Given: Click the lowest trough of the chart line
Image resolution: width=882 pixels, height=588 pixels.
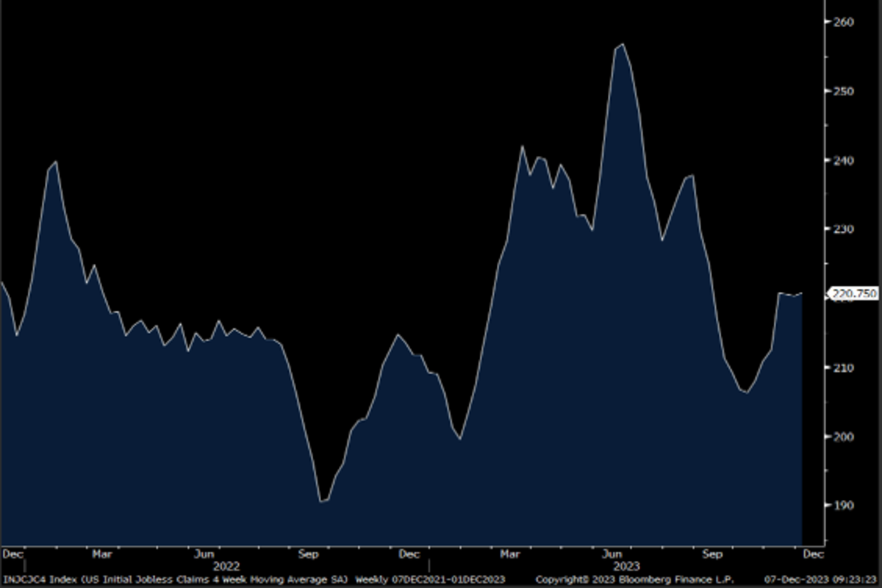Looking at the screenshot, I should 321,501.
